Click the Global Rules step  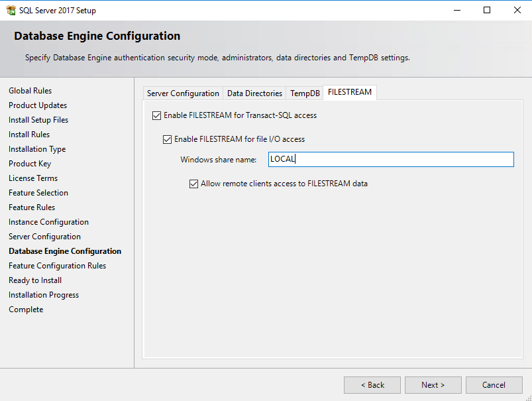click(x=30, y=91)
